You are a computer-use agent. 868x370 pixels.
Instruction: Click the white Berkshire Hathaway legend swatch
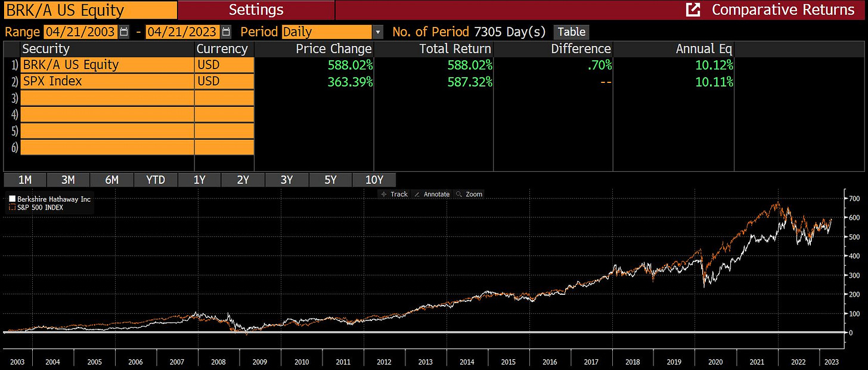click(11, 199)
